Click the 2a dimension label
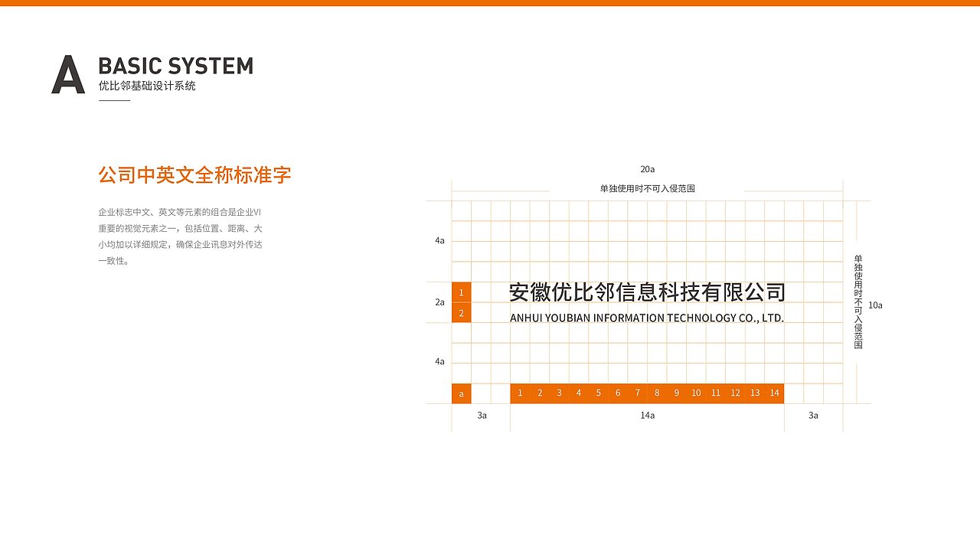The image size is (980, 551). [x=439, y=302]
